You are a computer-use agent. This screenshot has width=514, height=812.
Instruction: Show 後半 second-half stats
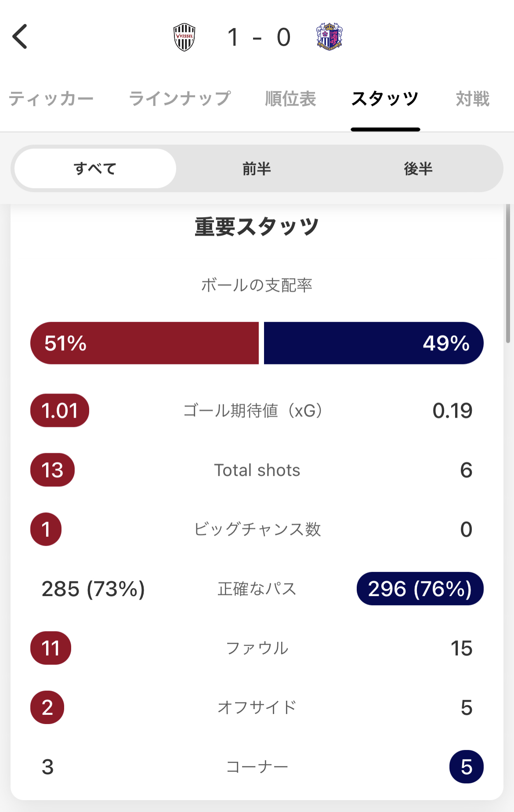418,168
